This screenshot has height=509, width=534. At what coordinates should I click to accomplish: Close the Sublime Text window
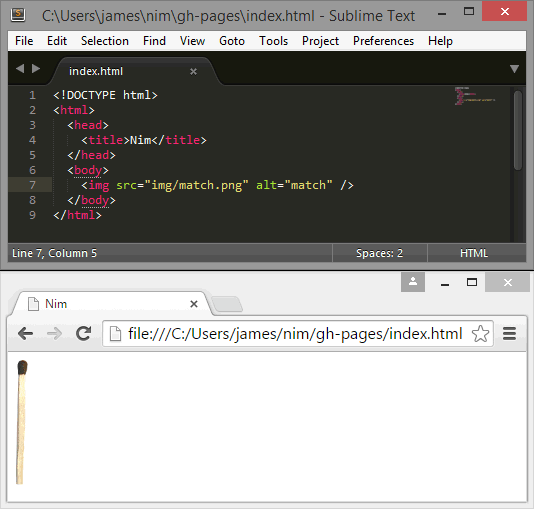pos(505,12)
